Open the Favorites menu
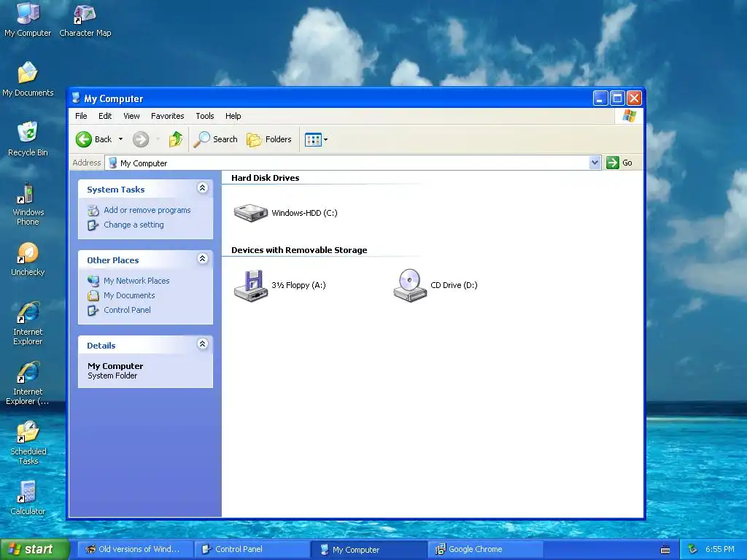Image resolution: width=747 pixels, height=560 pixels. [167, 116]
